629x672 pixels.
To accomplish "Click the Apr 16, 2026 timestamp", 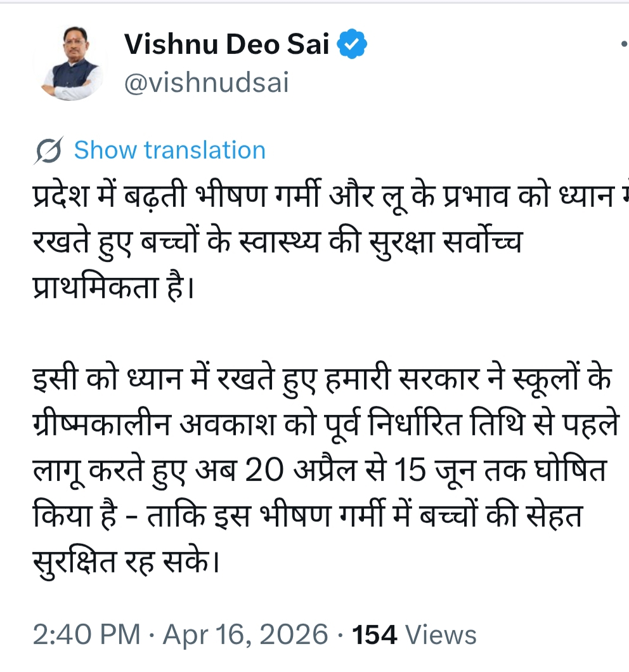I will tap(247, 633).
